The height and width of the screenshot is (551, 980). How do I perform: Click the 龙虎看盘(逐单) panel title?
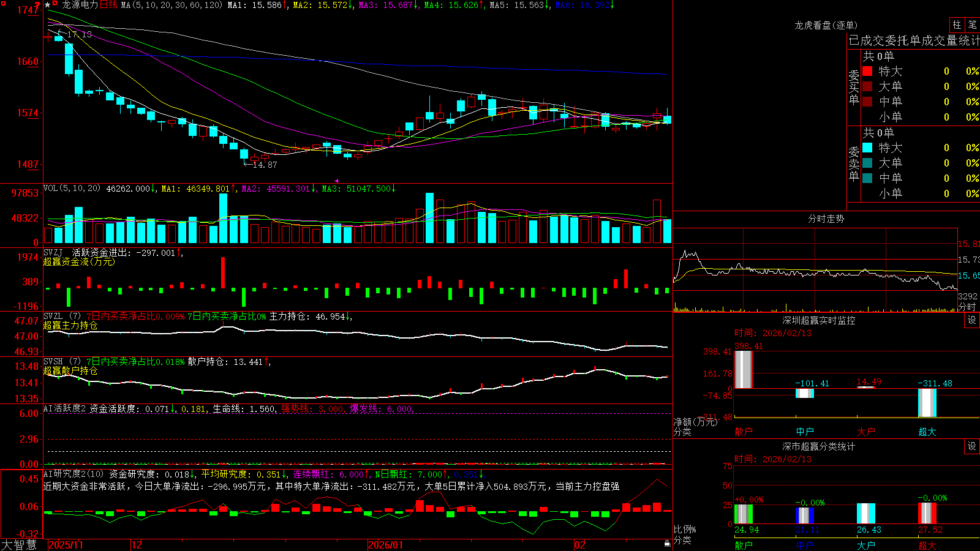[x=826, y=25]
